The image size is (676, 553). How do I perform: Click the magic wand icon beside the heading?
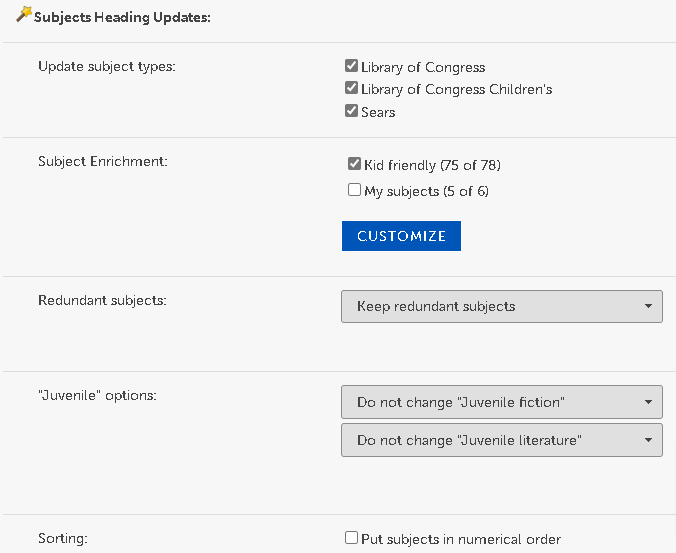24,14
